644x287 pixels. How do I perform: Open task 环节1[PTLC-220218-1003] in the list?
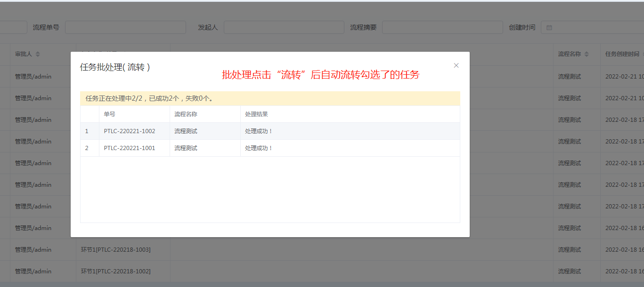click(x=116, y=250)
